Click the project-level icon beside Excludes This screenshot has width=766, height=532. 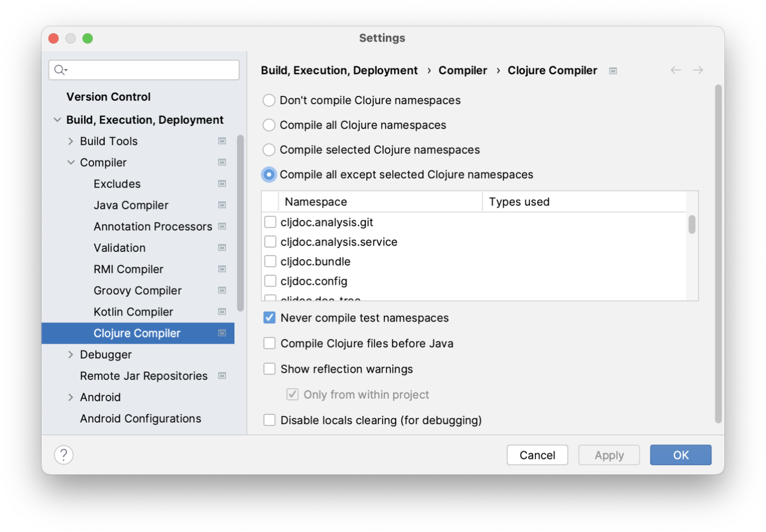(x=222, y=184)
